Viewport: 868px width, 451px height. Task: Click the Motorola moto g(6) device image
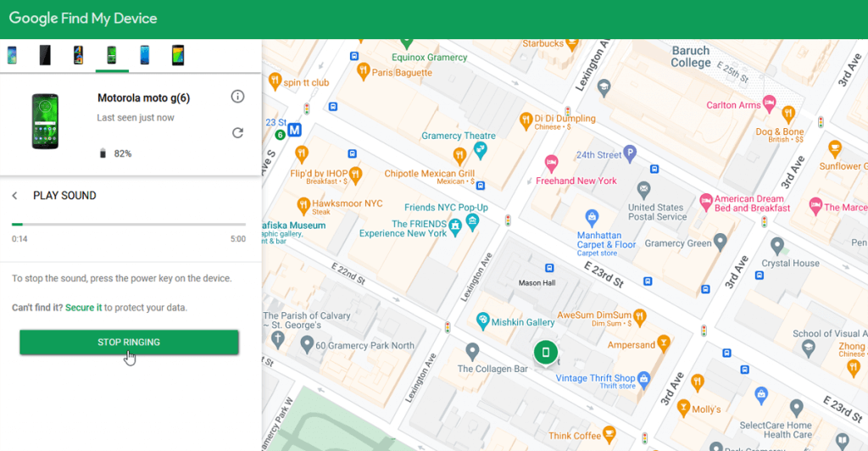tap(45, 122)
